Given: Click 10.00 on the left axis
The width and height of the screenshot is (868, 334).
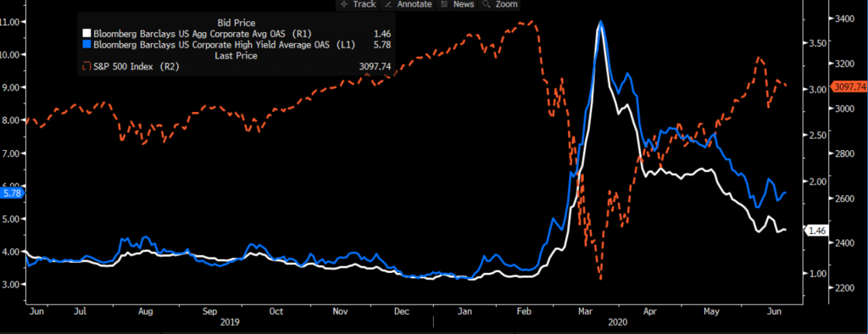Looking at the screenshot, I should pos(10,54).
